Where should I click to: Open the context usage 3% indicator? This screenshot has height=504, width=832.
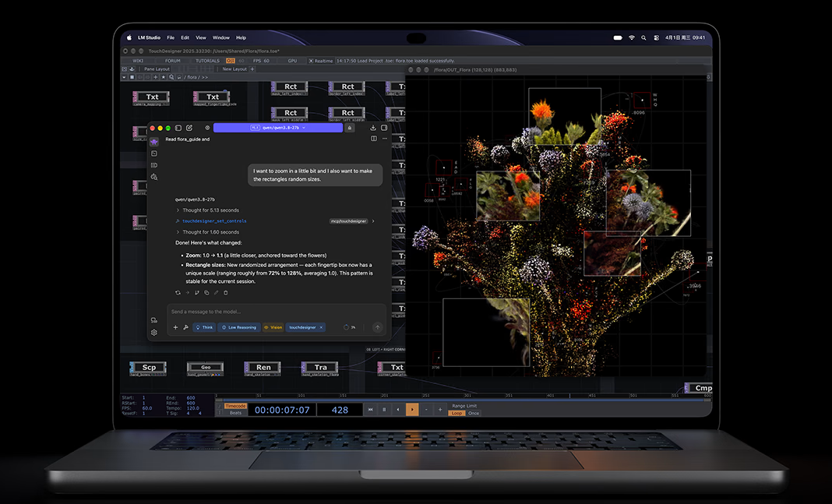tap(350, 327)
